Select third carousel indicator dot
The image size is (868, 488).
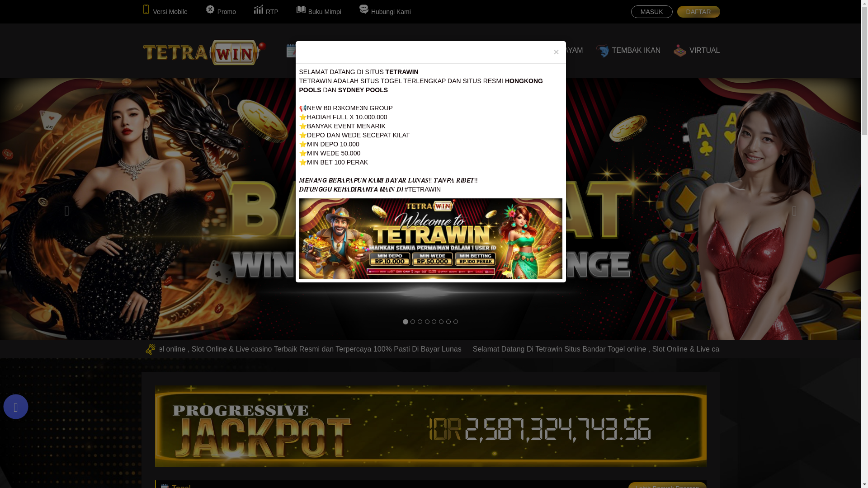420,322
